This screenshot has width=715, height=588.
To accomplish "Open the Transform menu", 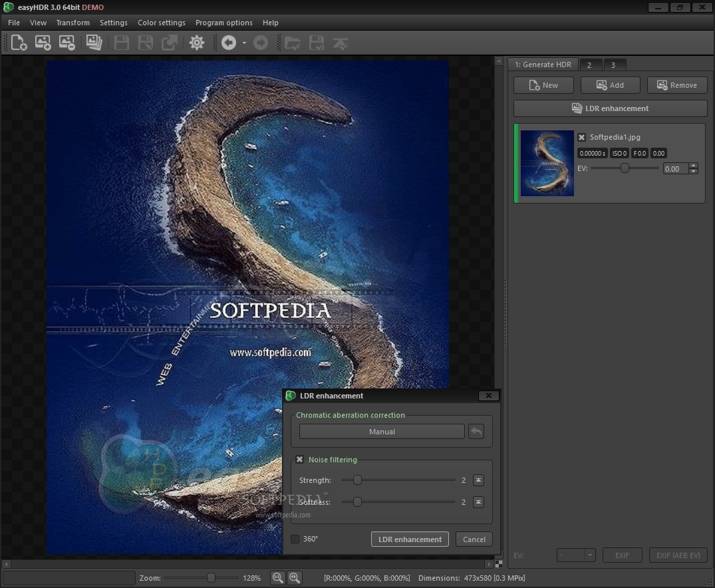I will click(73, 23).
